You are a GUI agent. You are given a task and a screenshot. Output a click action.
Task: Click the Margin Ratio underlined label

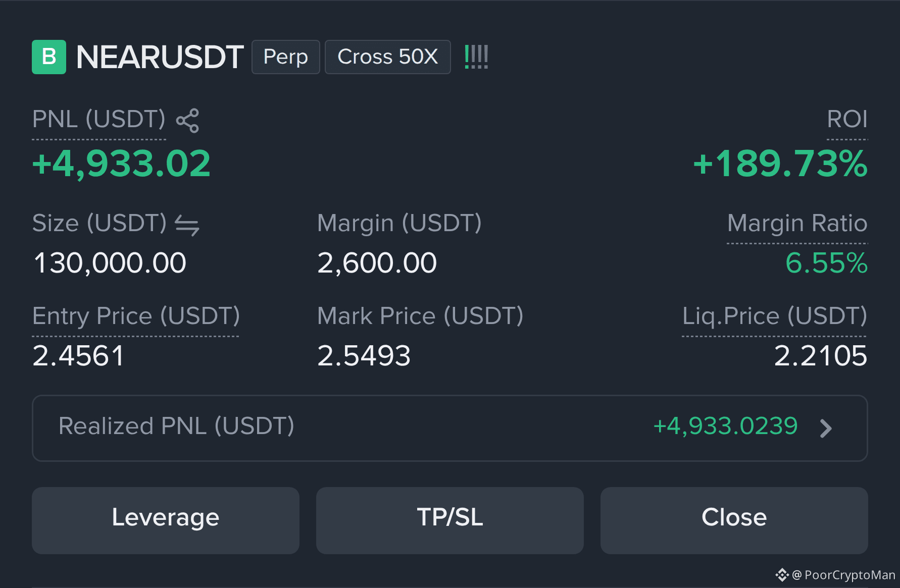[x=797, y=224]
